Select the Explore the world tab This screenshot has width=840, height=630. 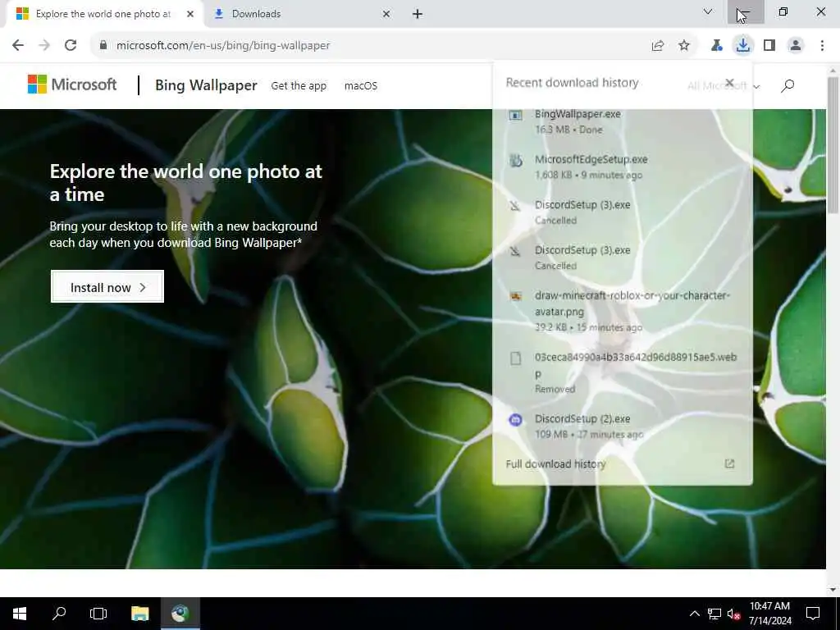(104, 15)
